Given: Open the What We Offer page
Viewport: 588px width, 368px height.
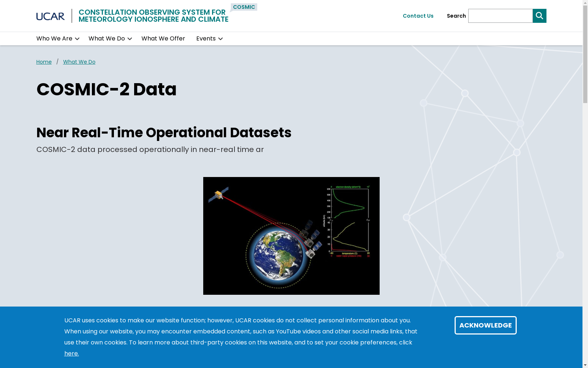Looking at the screenshot, I should tap(163, 39).
